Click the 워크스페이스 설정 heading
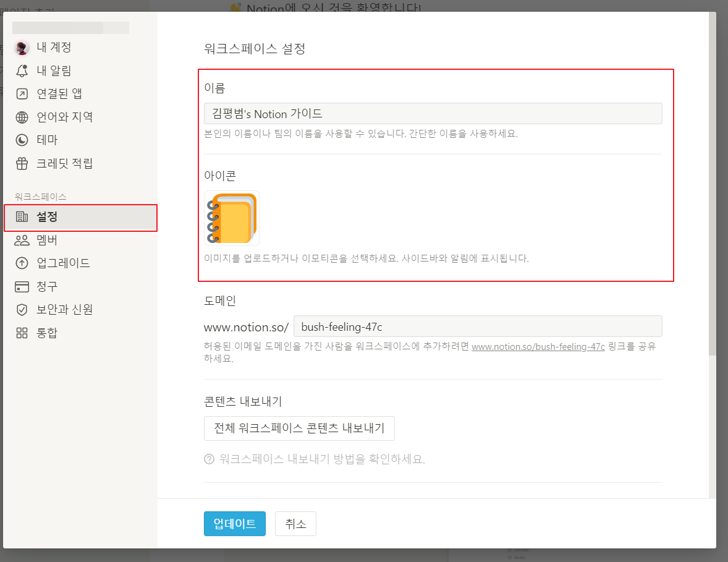 tap(255, 49)
